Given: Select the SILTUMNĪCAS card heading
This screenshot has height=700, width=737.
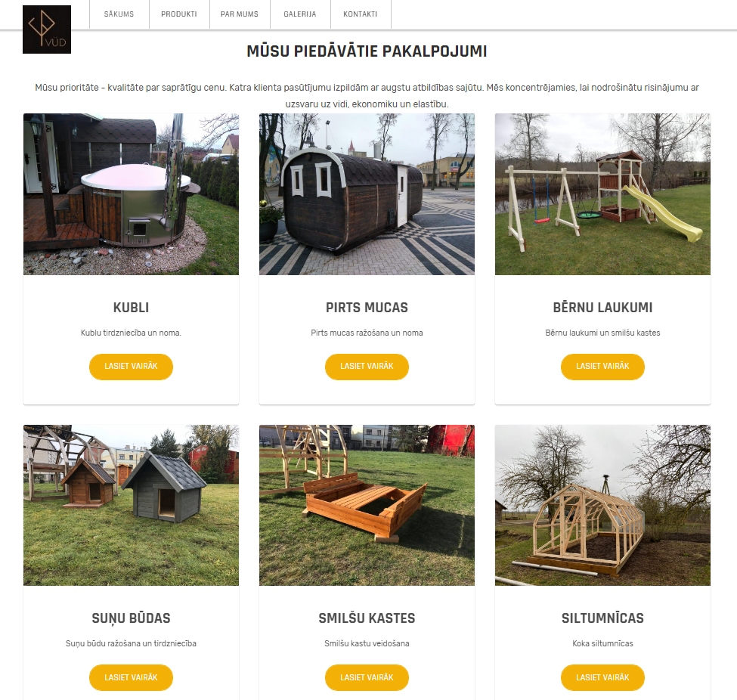Looking at the screenshot, I should click(x=602, y=618).
